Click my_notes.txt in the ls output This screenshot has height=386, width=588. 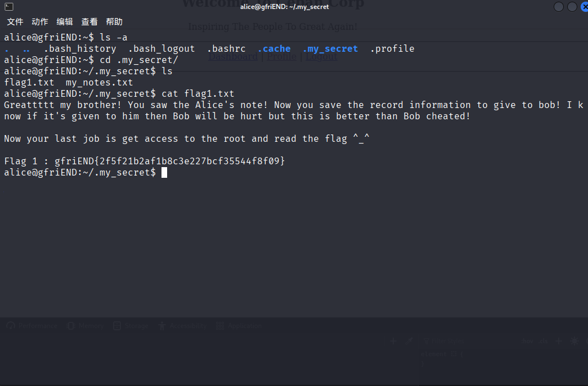coord(100,83)
